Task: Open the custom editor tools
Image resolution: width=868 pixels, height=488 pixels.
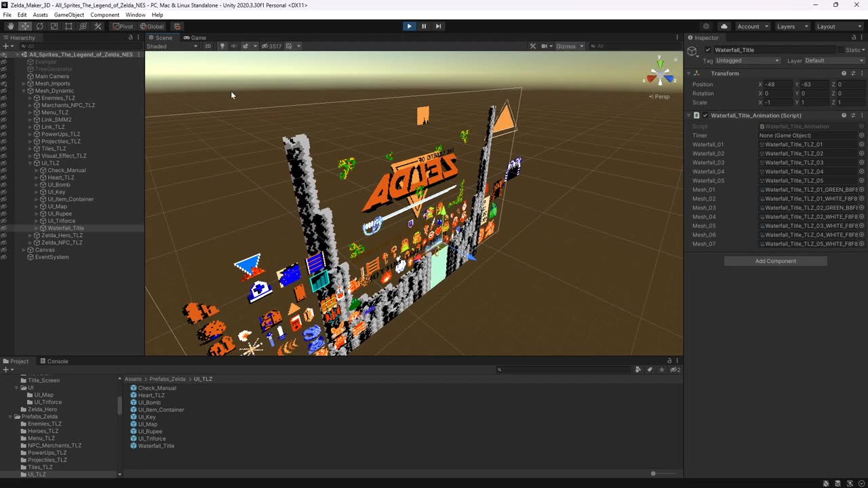Action: [98, 26]
